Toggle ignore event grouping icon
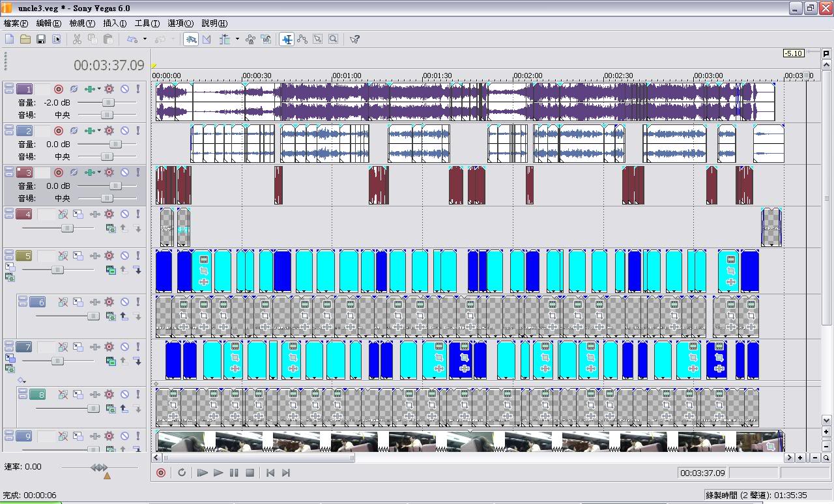834x504 pixels. click(266, 39)
